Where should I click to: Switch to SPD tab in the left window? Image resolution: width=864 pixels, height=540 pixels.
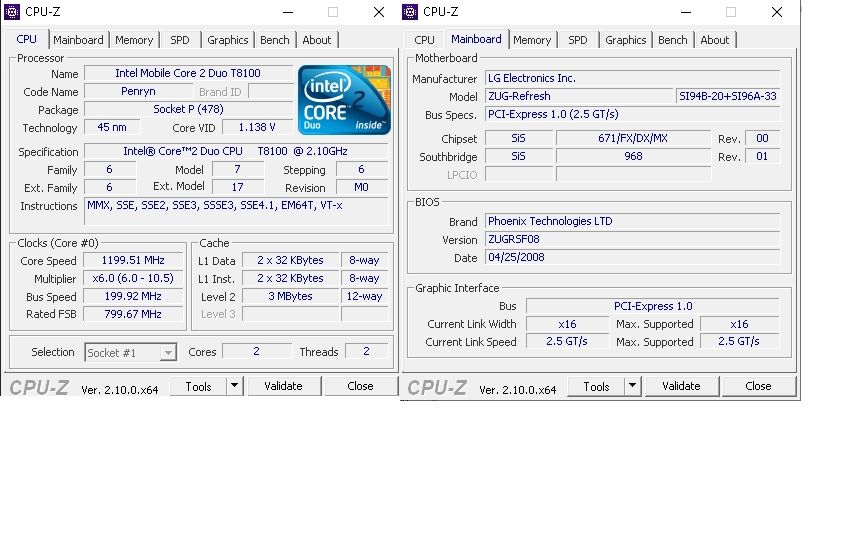[180, 40]
